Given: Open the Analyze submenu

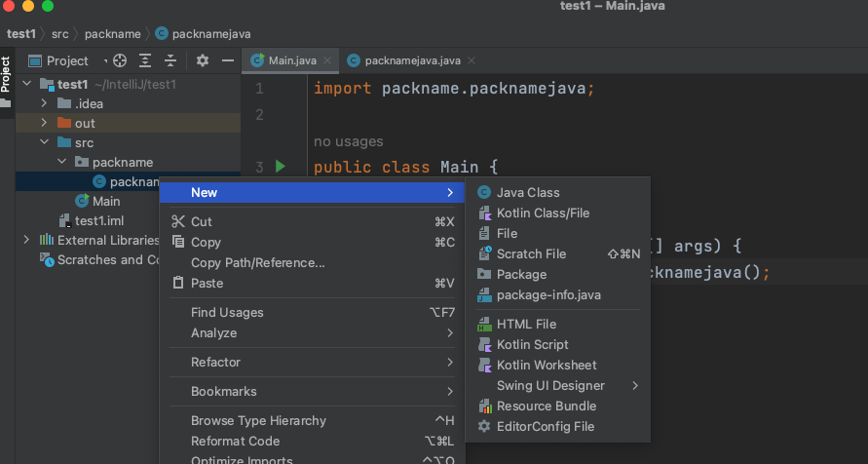Looking at the screenshot, I should tap(312, 332).
